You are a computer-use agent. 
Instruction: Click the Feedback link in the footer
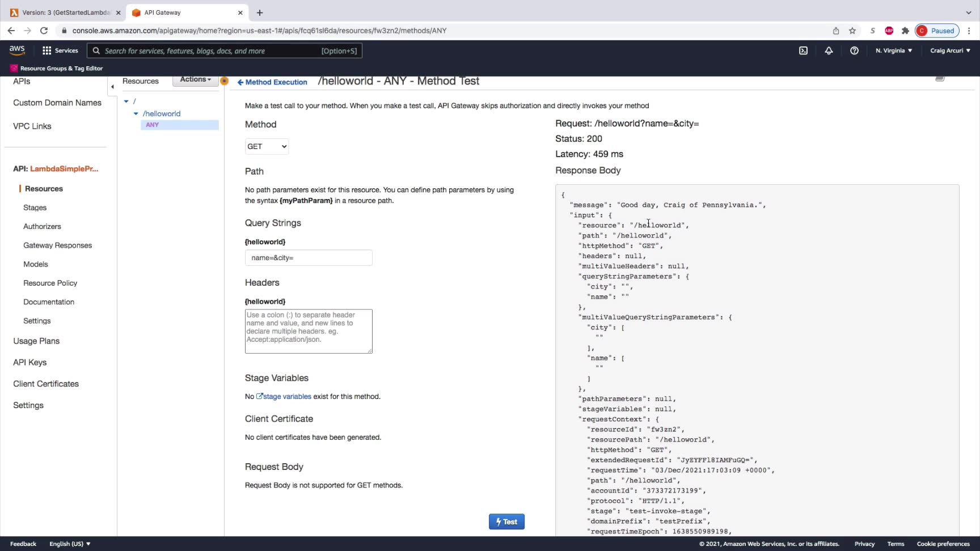pyautogui.click(x=23, y=544)
